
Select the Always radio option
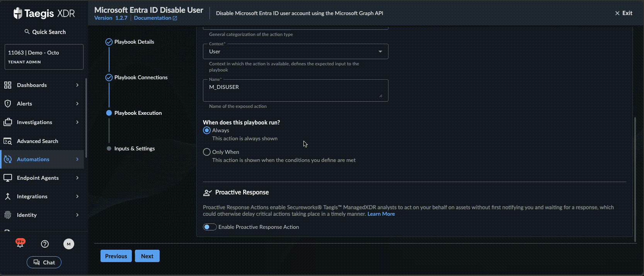(207, 131)
